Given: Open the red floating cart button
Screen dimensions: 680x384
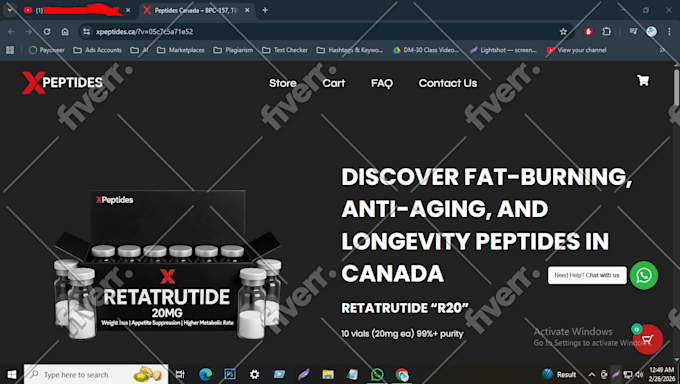Looking at the screenshot, I should (x=647, y=340).
